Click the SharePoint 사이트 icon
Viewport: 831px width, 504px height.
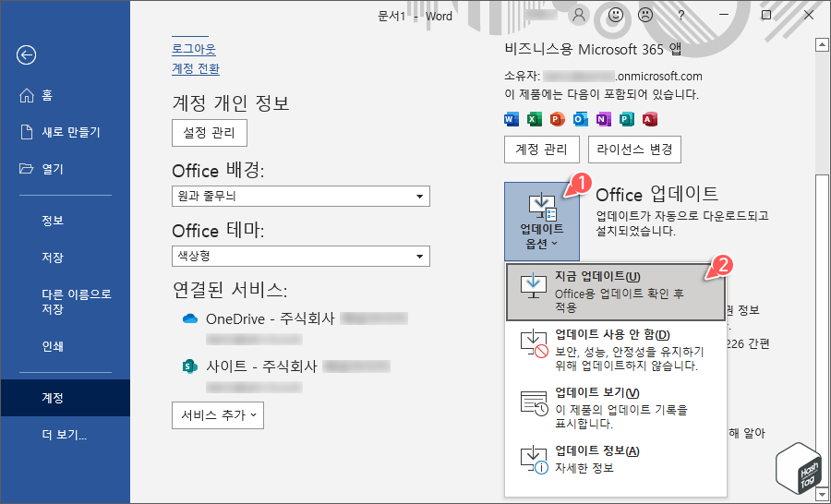(189, 366)
